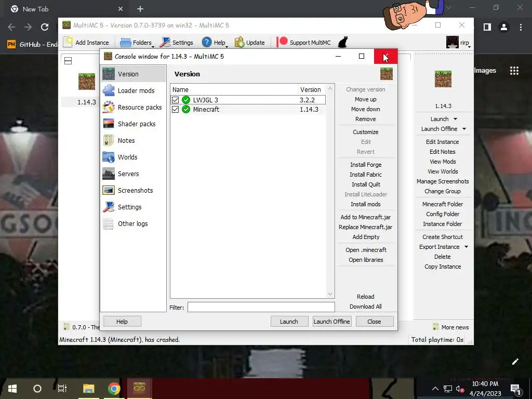The height and width of the screenshot is (399, 532).
Task: Click Customize button
Action: point(366,132)
